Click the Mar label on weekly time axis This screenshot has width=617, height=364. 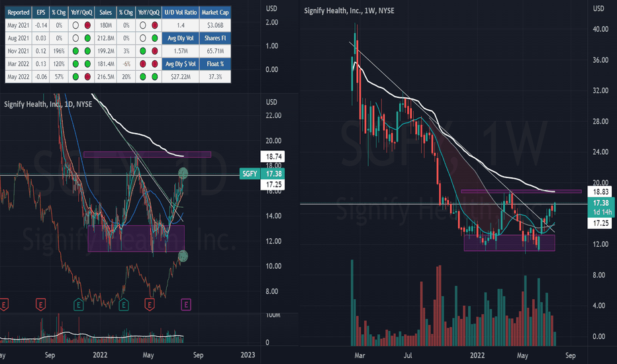pos(359,355)
